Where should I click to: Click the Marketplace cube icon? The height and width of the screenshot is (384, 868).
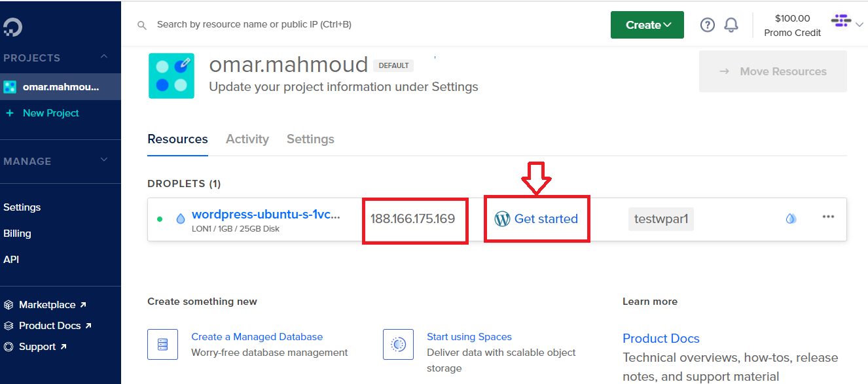pyautogui.click(x=9, y=305)
